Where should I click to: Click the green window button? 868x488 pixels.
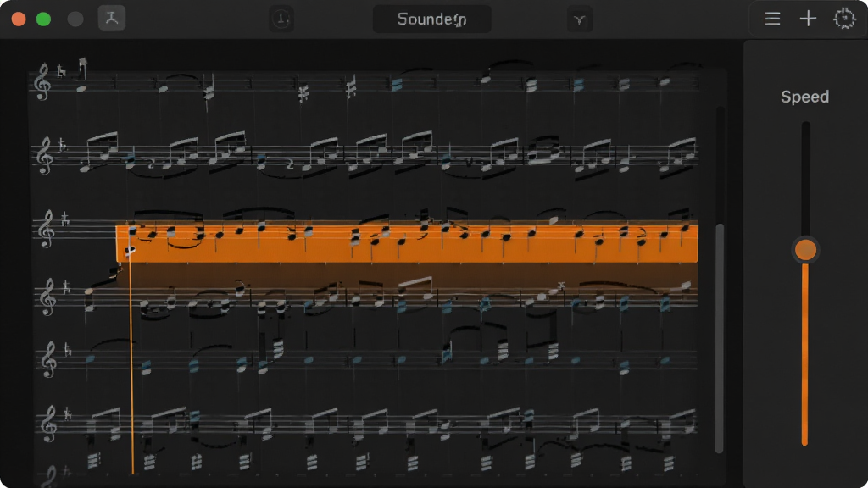coord(44,19)
